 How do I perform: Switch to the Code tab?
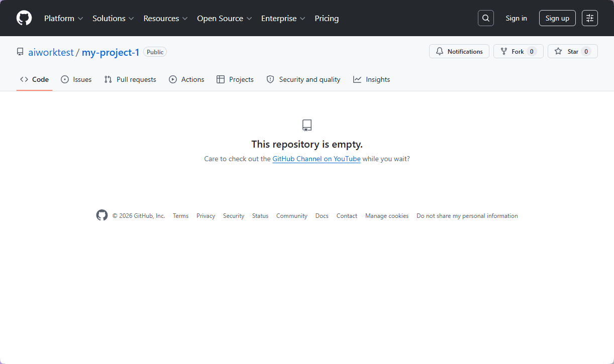point(35,79)
